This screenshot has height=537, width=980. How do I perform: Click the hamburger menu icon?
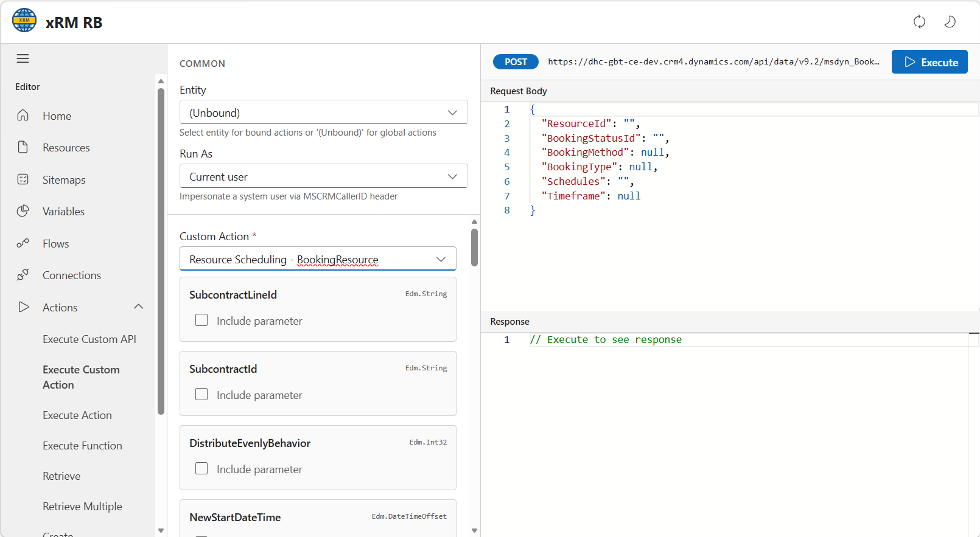coord(23,58)
